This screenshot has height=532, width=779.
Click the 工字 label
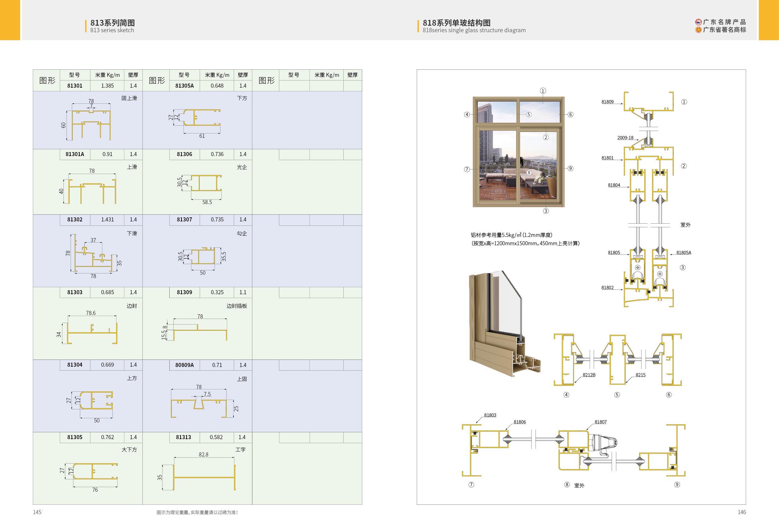point(240,450)
